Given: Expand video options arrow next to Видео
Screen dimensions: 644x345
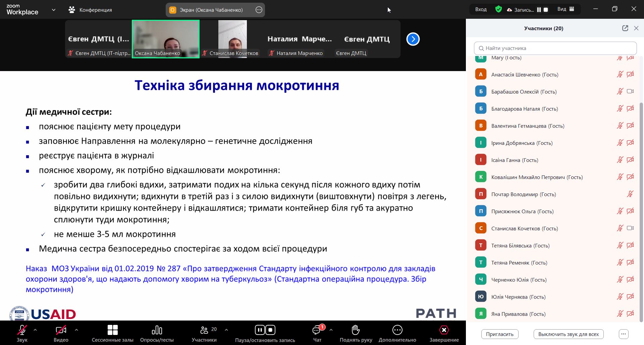Looking at the screenshot, I should pos(76,330).
